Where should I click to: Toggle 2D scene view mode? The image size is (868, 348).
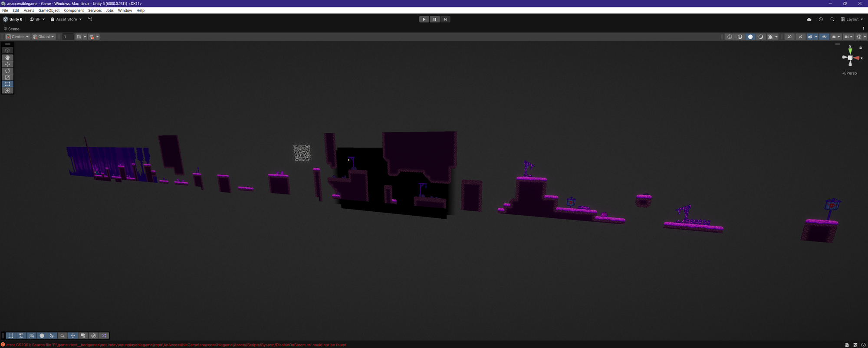tap(789, 37)
